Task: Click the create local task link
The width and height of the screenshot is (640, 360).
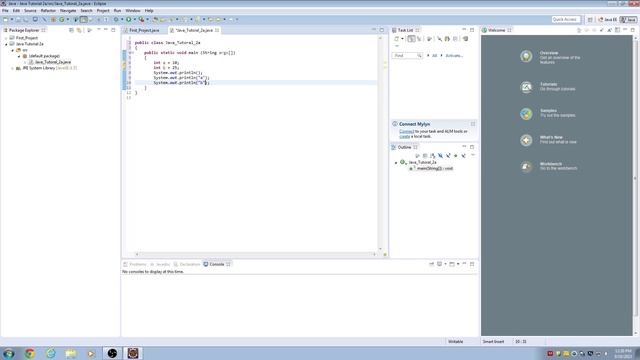Action: point(404,136)
